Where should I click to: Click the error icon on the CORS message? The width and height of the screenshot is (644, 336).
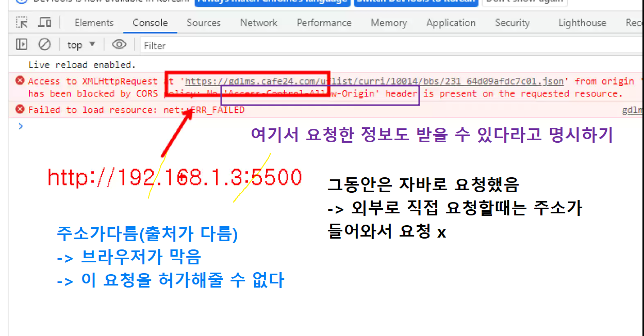(x=20, y=80)
